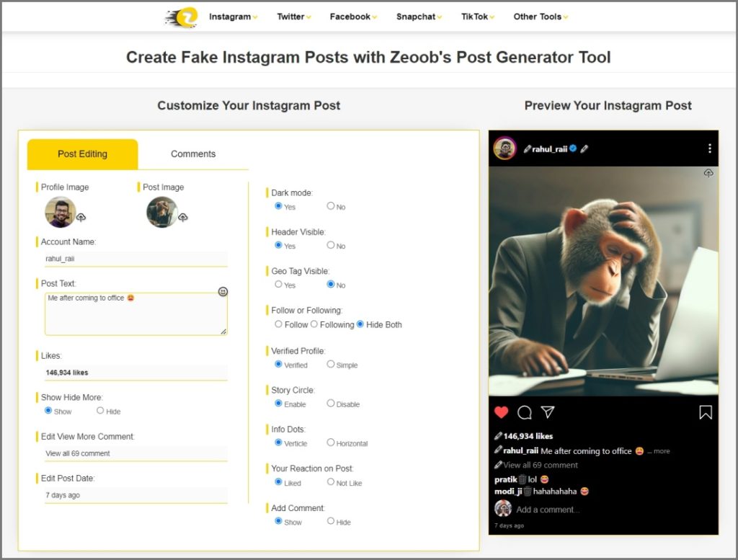Set Header Visible to No
Image resolution: width=738 pixels, height=560 pixels.
(330, 245)
